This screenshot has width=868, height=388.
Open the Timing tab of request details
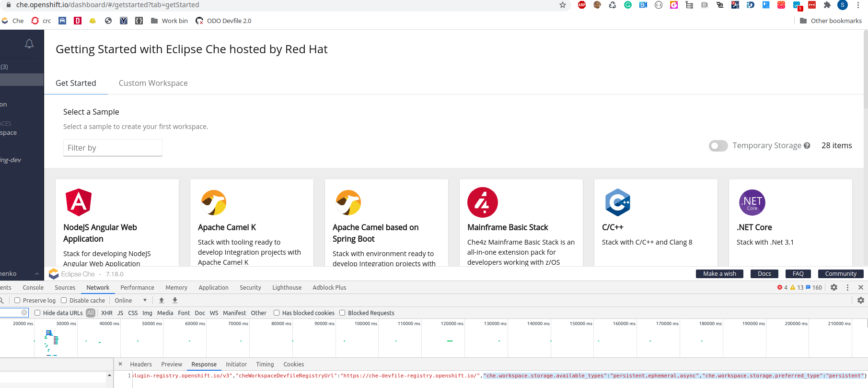(x=265, y=364)
